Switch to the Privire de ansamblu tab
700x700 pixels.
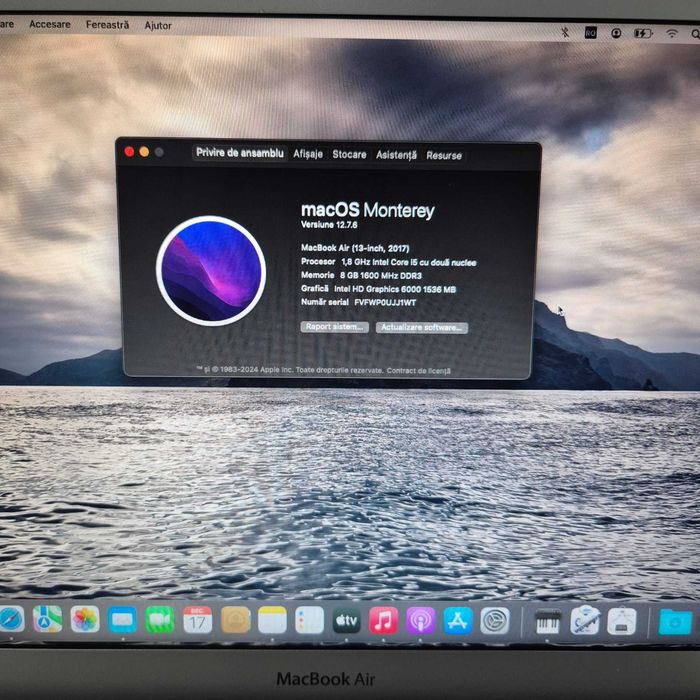point(240,153)
